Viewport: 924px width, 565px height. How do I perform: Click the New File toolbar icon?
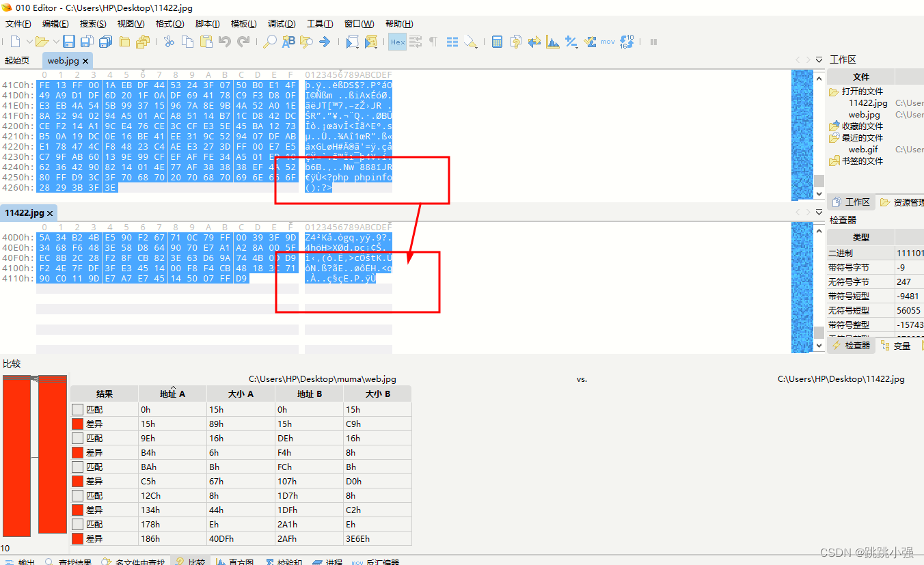click(15, 42)
